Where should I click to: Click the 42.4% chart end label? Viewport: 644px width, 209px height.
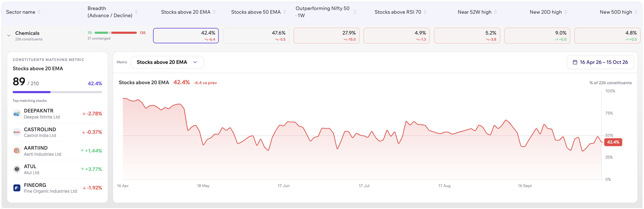click(613, 142)
